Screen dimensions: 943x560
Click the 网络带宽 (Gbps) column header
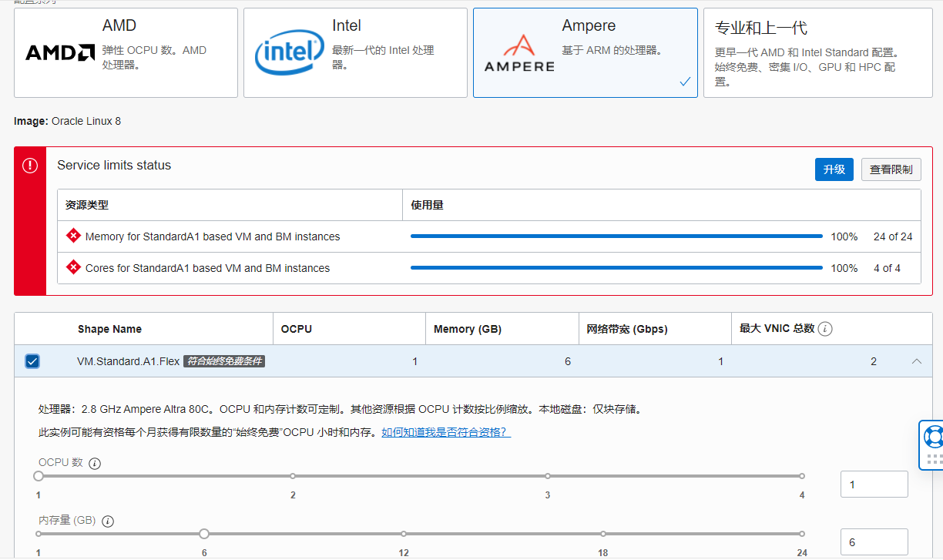click(x=627, y=329)
